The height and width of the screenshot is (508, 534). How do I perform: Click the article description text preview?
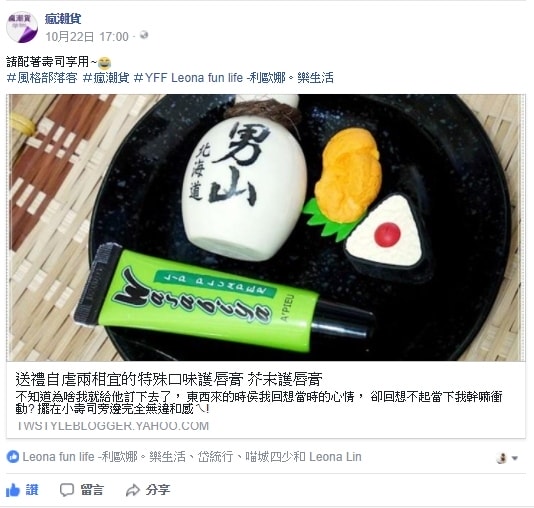[258, 402]
